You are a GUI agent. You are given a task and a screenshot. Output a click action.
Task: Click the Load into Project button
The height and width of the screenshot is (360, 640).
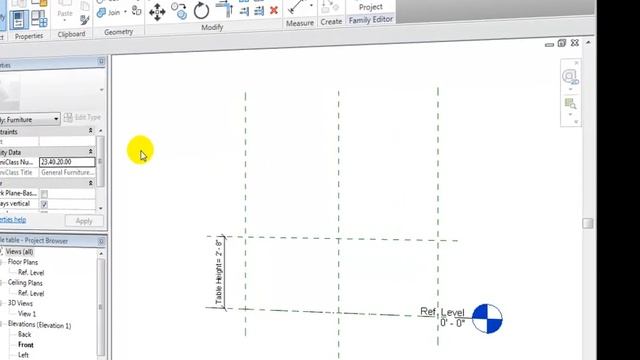pos(371,6)
